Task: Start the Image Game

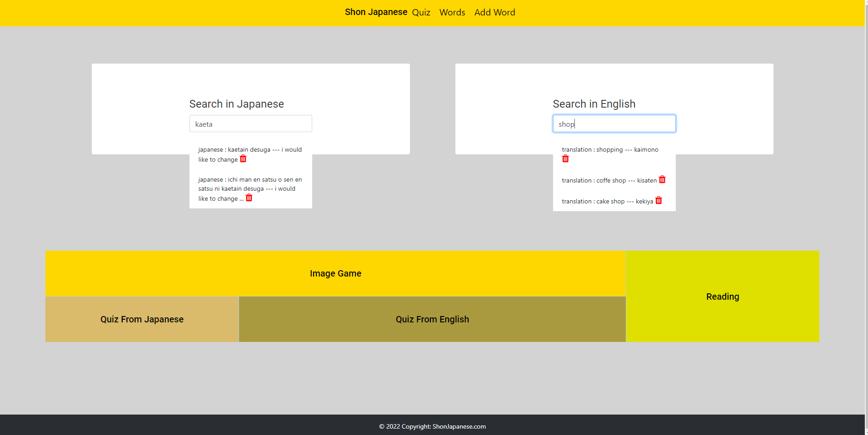Action: coord(335,273)
